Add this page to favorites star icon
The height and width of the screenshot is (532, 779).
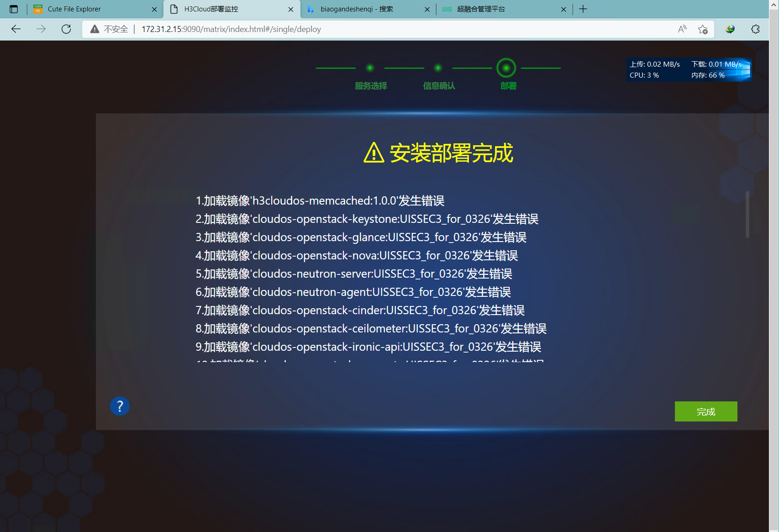pos(703,29)
